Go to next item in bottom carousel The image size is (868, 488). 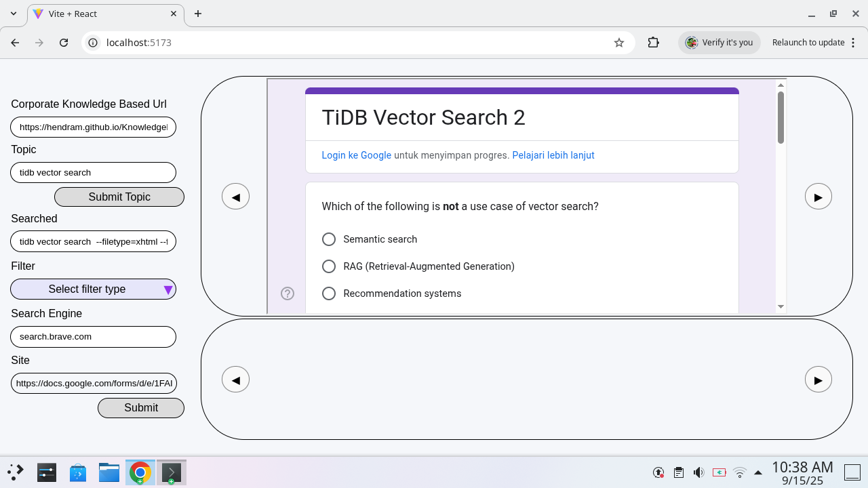tap(818, 380)
